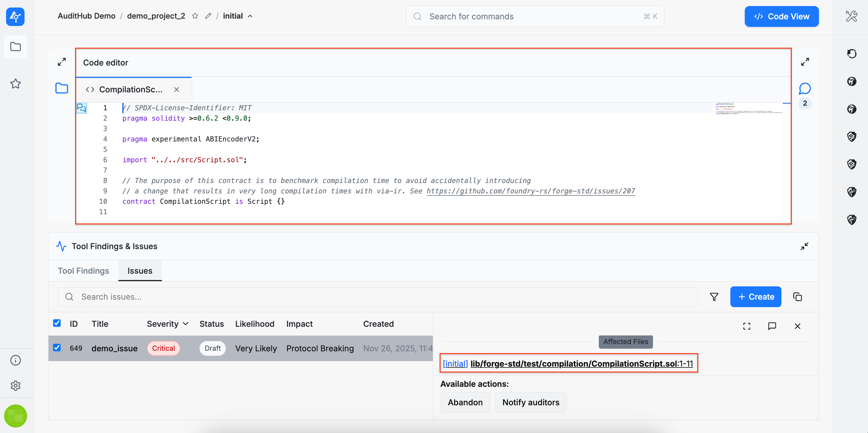Expand the code editor using the left arrows
Image resolution: width=868 pixels, height=433 pixels.
pyautogui.click(x=62, y=62)
